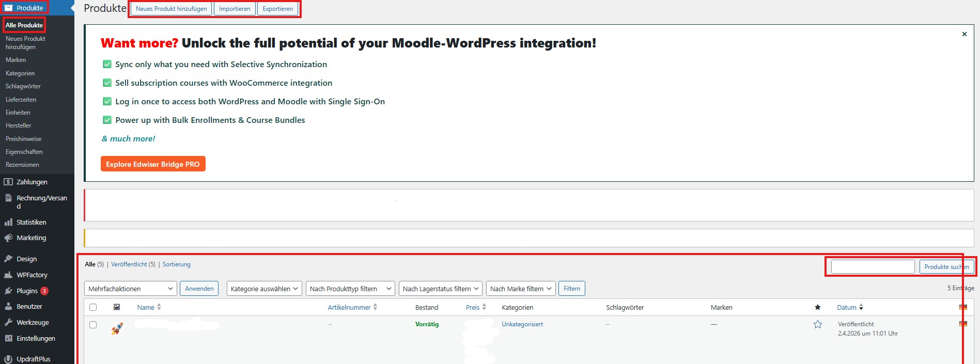The height and width of the screenshot is (364, 980).
Task: Open Lieferzeiten submenu item
Action: click(21, 99)
